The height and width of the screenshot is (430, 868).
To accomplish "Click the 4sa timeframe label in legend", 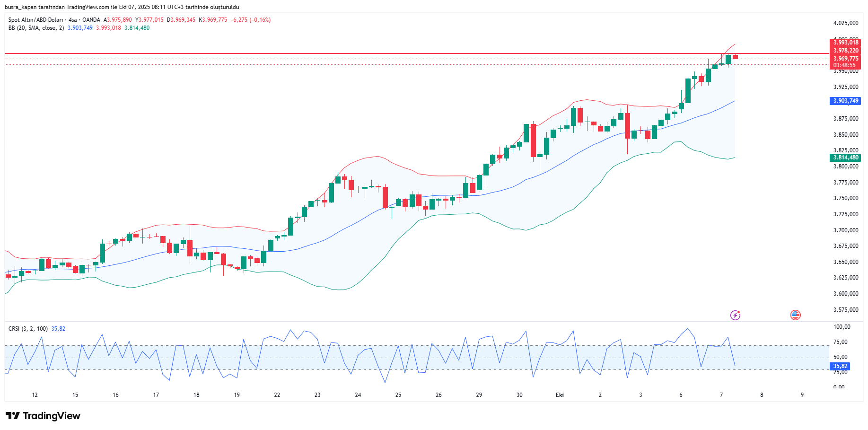I will (x=72, y=20).
